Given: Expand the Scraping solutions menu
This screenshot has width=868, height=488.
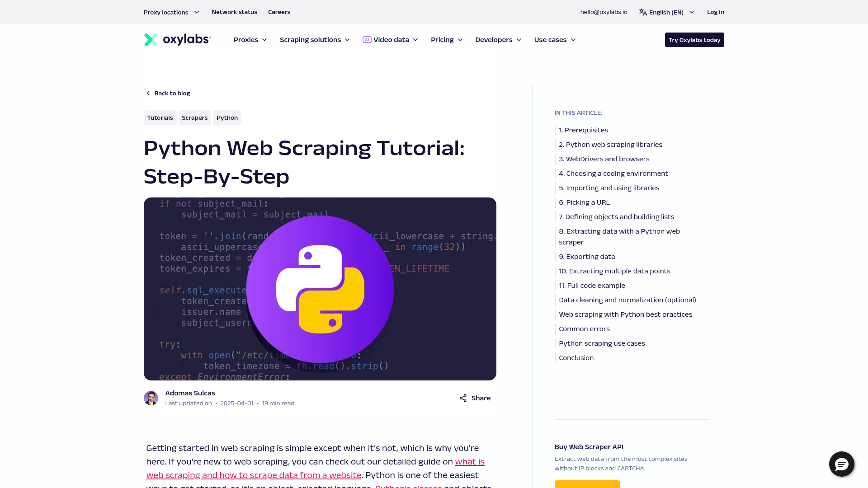Looking at the screenshot, I should click(315, 40).
